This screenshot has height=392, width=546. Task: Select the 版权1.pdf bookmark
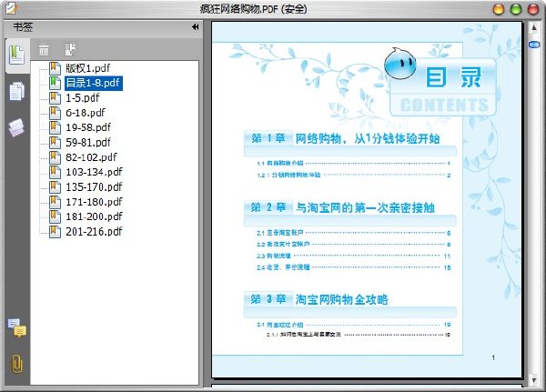pos(87,68)
